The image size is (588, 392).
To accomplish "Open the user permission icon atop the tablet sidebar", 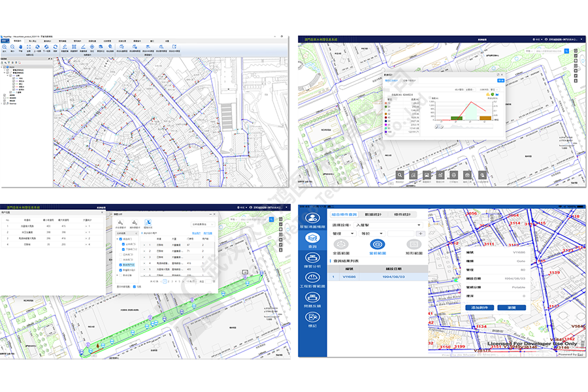I will coord(312,218).
